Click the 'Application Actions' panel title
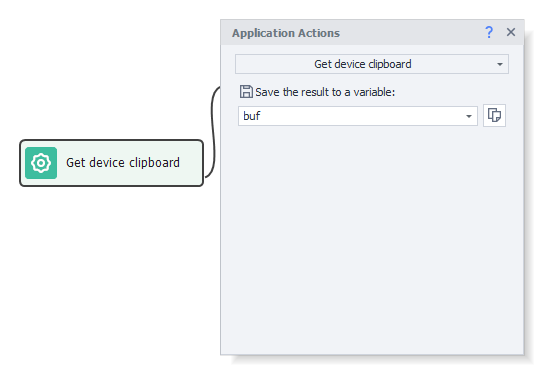548x382 pixels. 286,33
